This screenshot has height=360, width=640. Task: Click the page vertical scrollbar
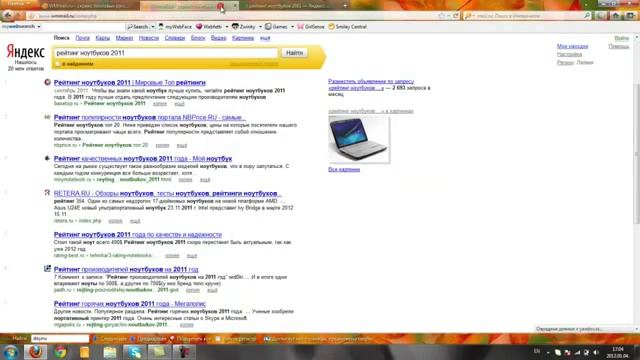(636, 153)
